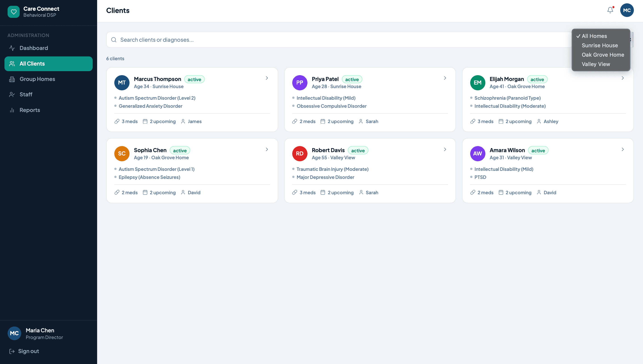The width and height of the screenshot is (643, 364).
Task: Click the Sign out arrow icon
Action: [12, 351]
